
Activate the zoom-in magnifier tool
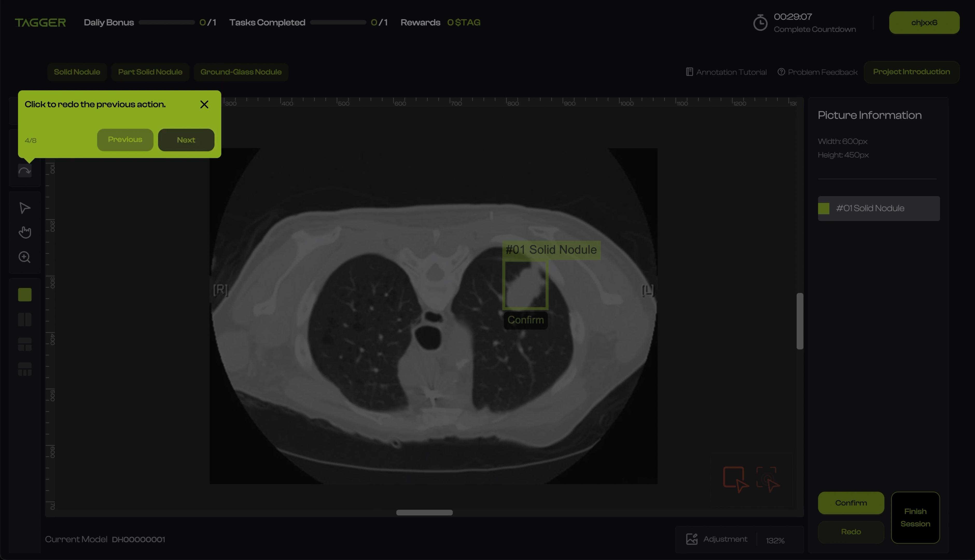coord(25,257)
